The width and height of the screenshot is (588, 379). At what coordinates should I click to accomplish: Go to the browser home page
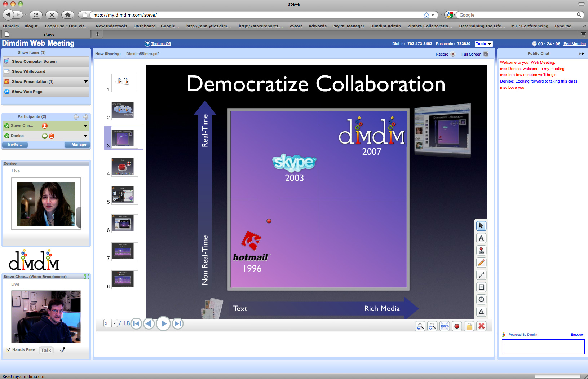68,15
